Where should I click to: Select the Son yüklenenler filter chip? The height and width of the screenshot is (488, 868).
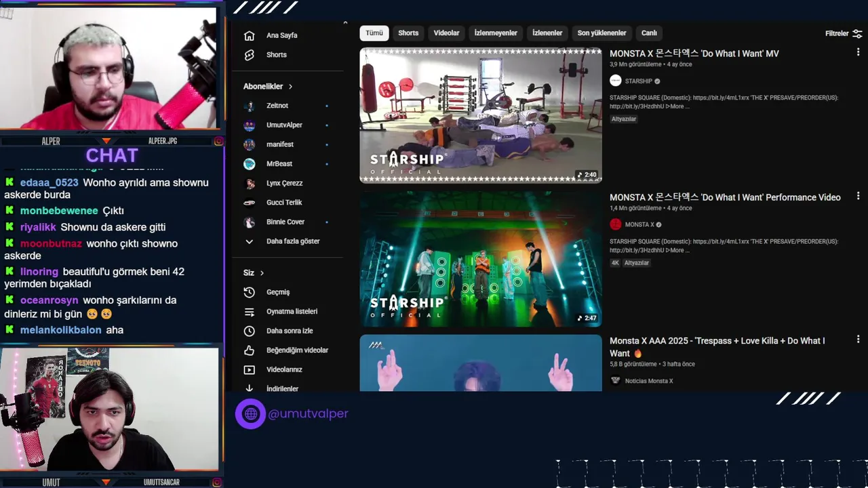point(601,33)
